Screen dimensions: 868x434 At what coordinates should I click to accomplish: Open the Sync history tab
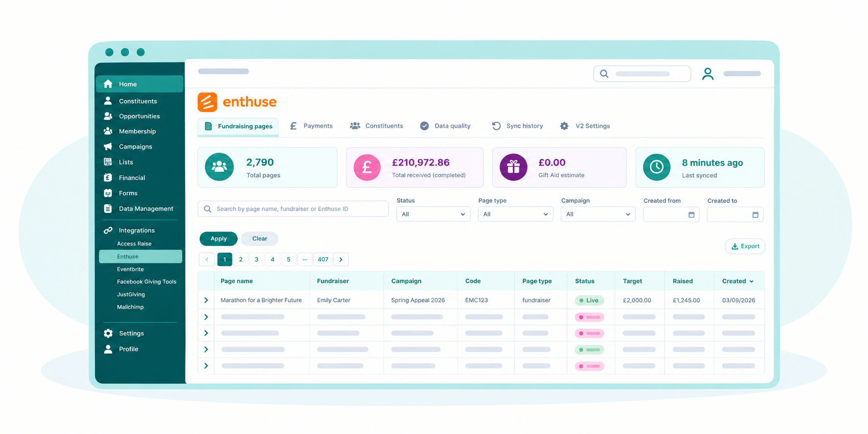(x=518, y=126)
